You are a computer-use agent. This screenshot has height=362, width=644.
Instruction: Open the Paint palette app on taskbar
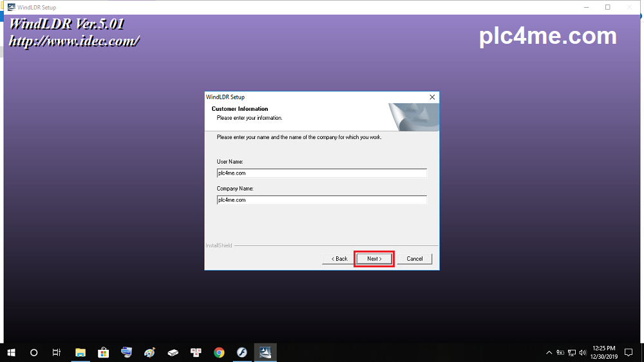[x=149, y=352]
